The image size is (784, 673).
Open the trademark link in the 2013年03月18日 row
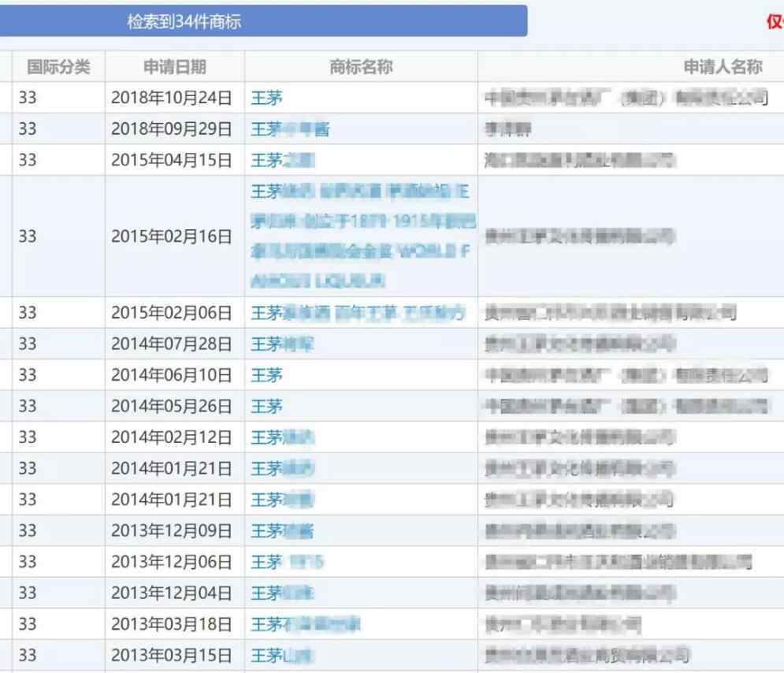pos(306,624)
